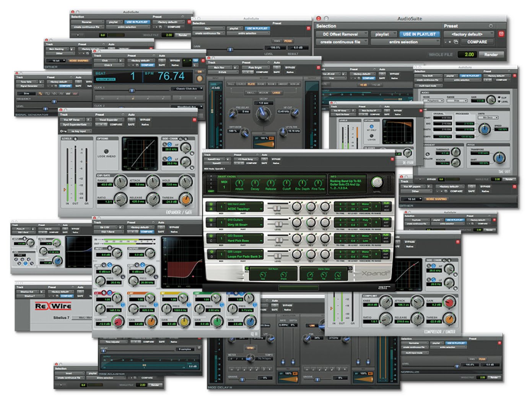Click the key input icon in Expander/Gate

coord(63,131)
